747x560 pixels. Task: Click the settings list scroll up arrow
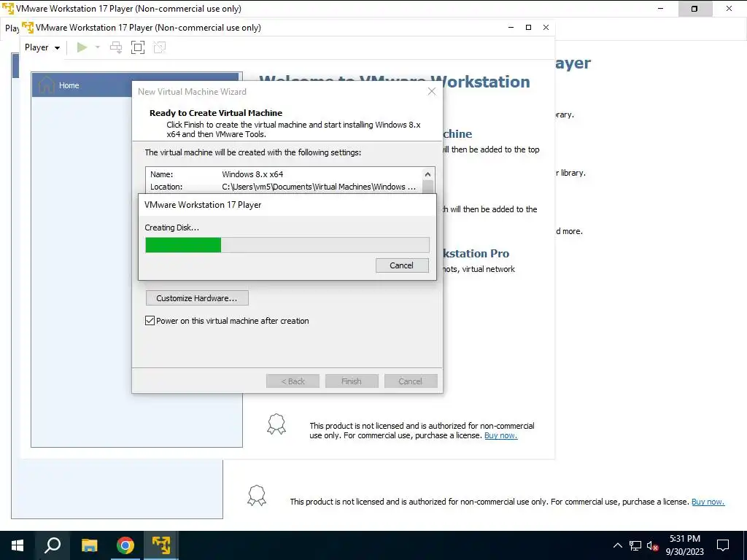pyautogui.click(x=427, y=174)
